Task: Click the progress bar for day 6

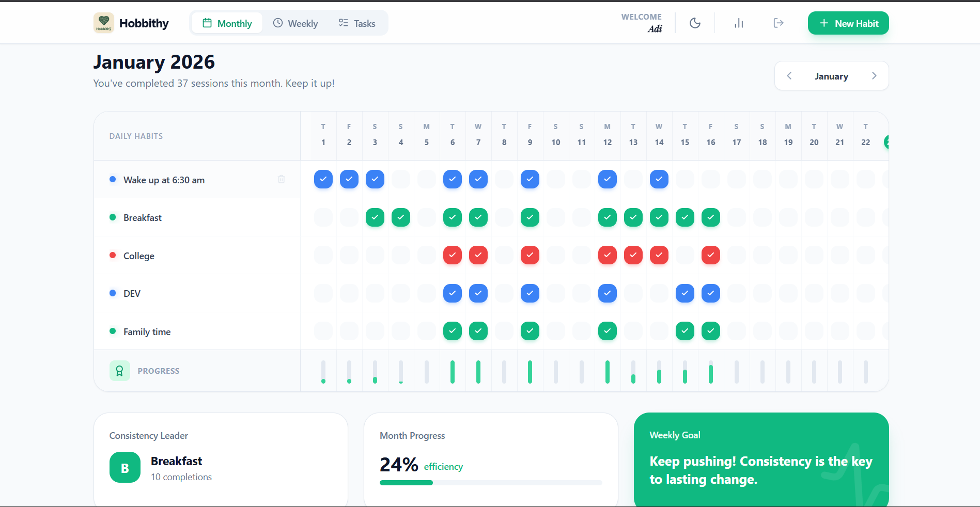Action: tap(453, 372)
